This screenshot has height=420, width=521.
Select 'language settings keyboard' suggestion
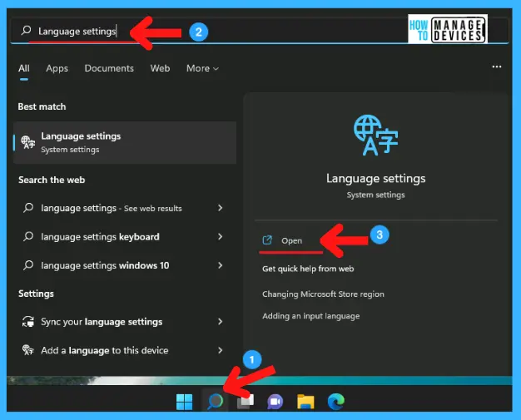[123, 237]
